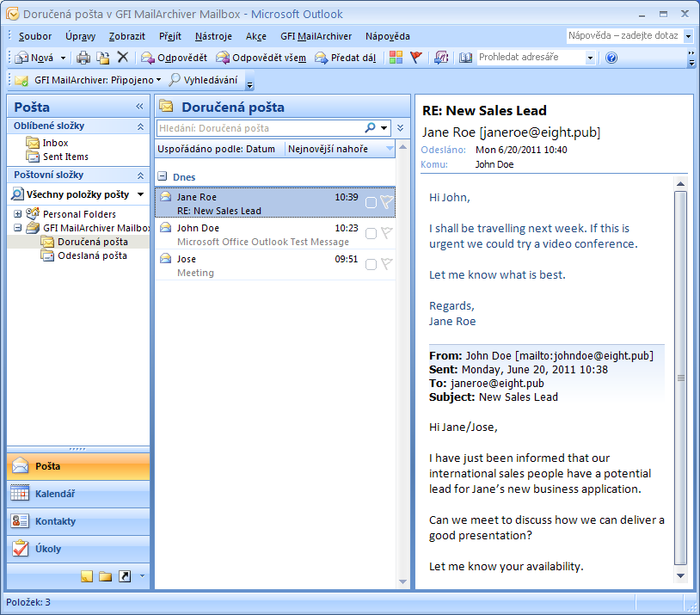Open the Address Book icon
700x615 pixels.
click(x=465, y=58)
